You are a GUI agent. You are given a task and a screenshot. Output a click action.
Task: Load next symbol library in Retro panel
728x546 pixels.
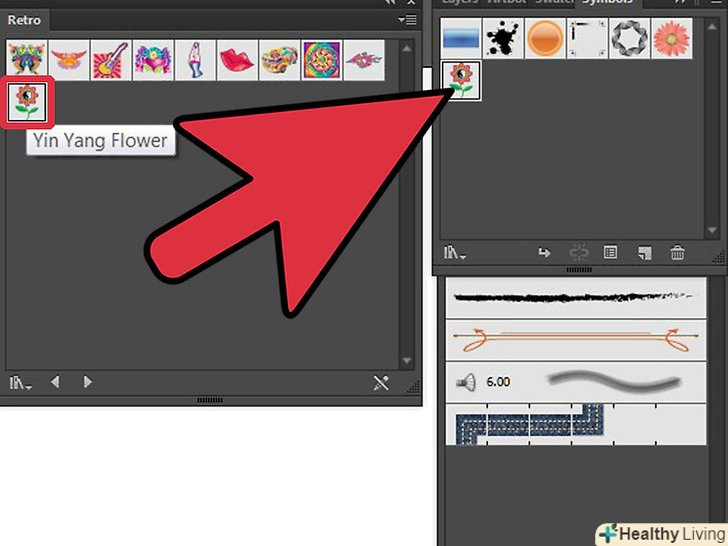tap(87, 382)
